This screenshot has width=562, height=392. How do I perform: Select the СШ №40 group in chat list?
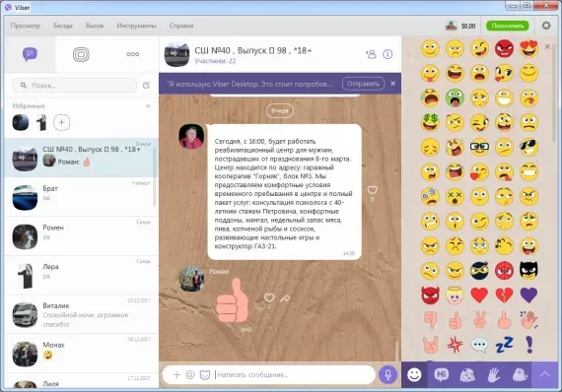point(81,158)
